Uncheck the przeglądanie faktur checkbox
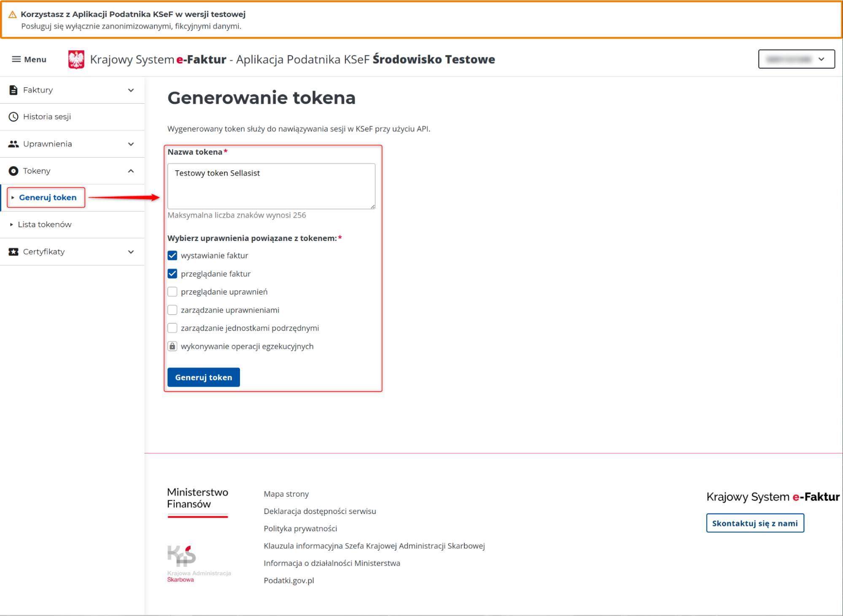The width and height of the screenshot is (843, 616). pyautogui.click(x=172, y=274)
